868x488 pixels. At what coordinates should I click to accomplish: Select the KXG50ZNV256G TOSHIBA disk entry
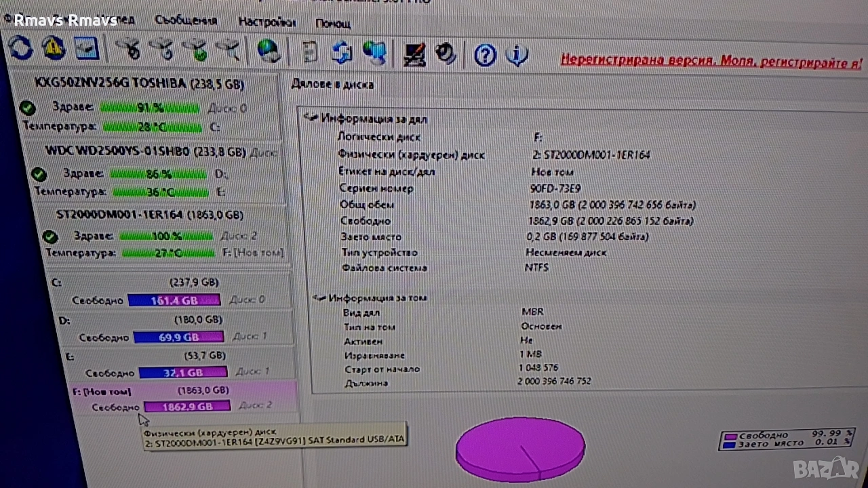(139, 83)
